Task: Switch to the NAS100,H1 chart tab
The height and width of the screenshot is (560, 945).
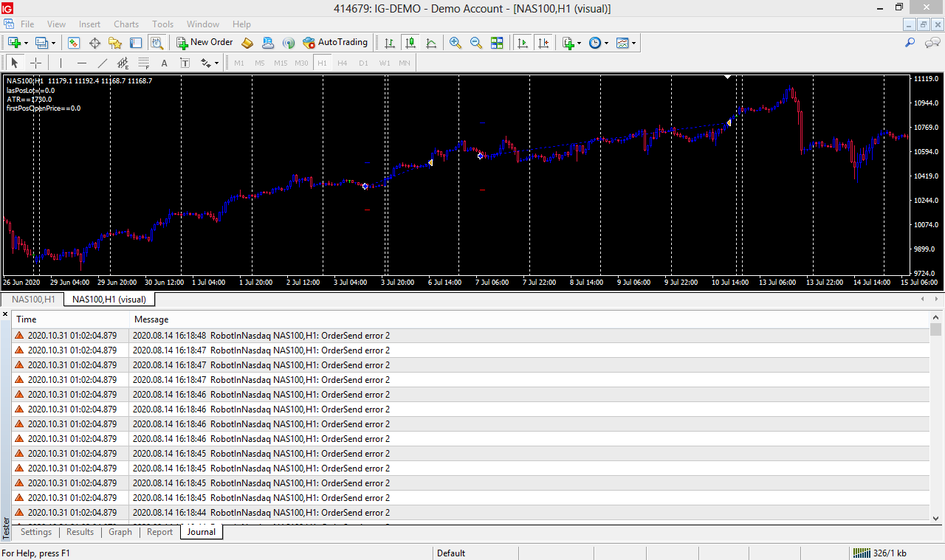Action: coord(33,299)
